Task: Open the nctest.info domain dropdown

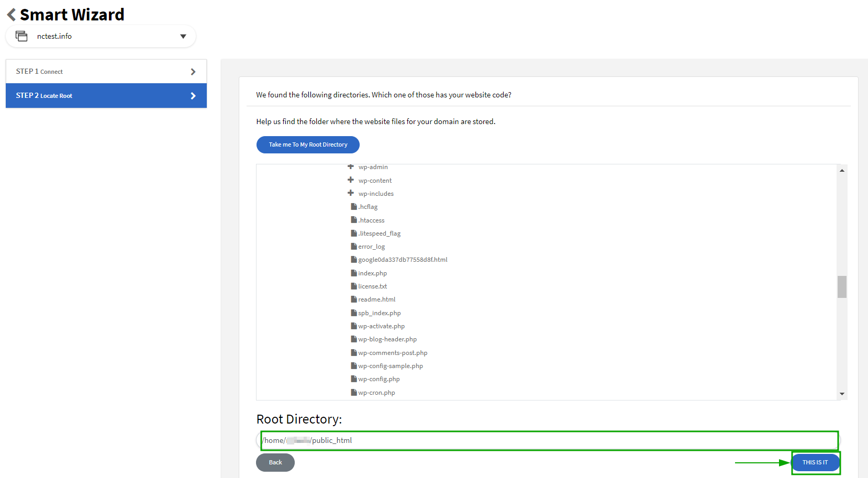Action: pos(183,36)
